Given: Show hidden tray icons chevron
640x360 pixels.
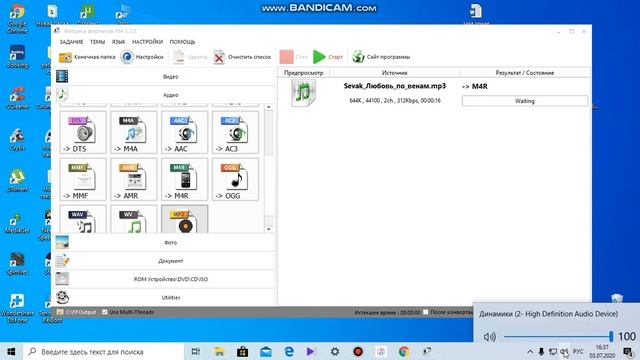Looking at the screenshot, I should click(530, 351).
